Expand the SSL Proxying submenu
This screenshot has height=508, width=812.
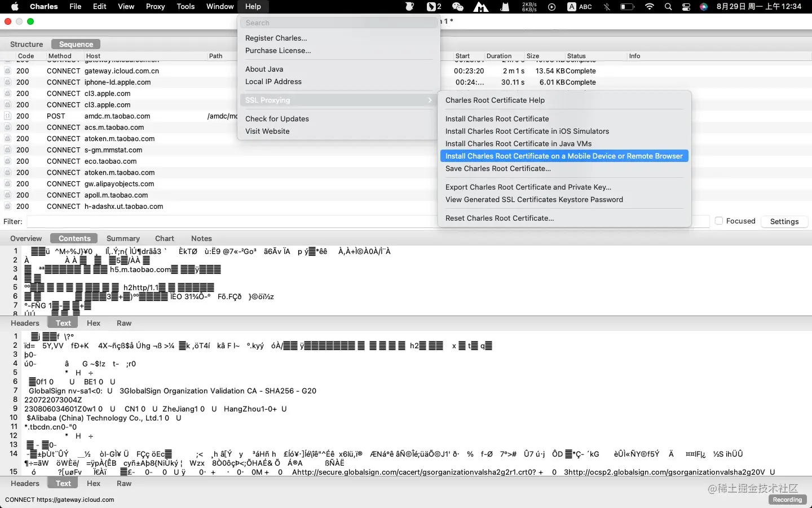pos(339,100)
